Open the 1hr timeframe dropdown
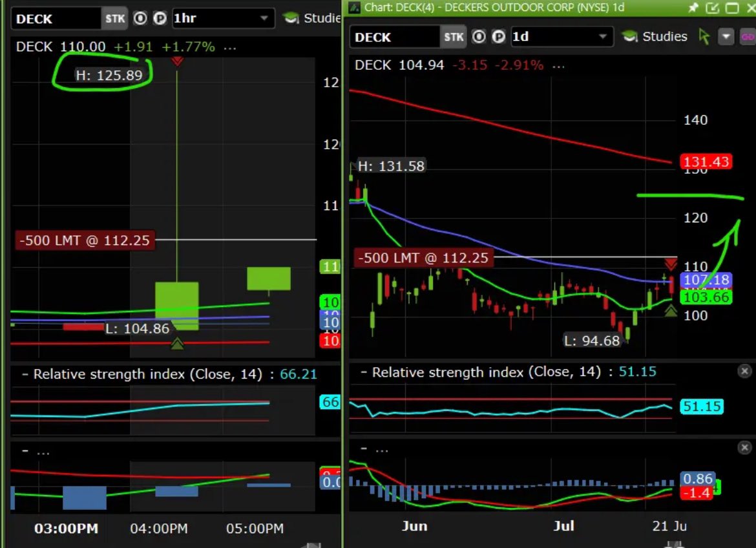This screenshot has width=756, height=548. tap(223, 18)
